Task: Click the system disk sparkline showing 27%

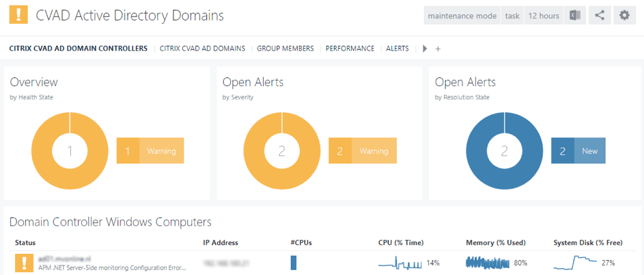Action: point(576,263)
